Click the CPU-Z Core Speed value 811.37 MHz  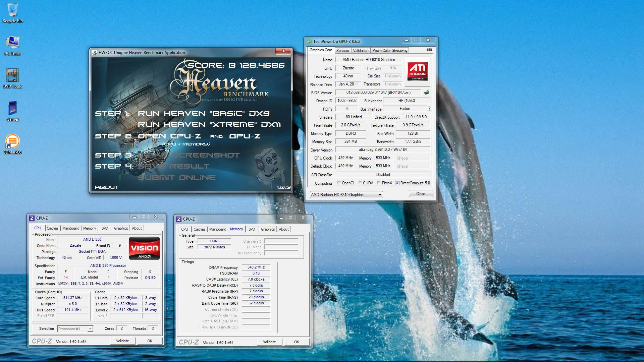(x=73, y=298)
